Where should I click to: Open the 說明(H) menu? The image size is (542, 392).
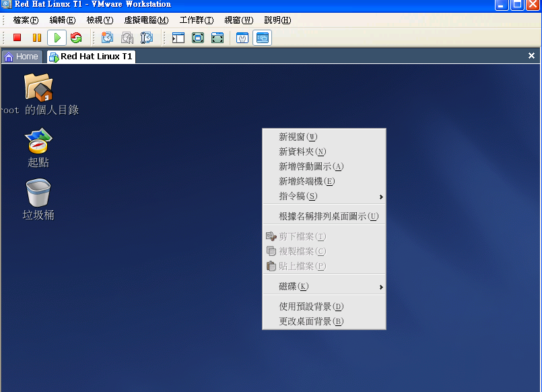277,20
